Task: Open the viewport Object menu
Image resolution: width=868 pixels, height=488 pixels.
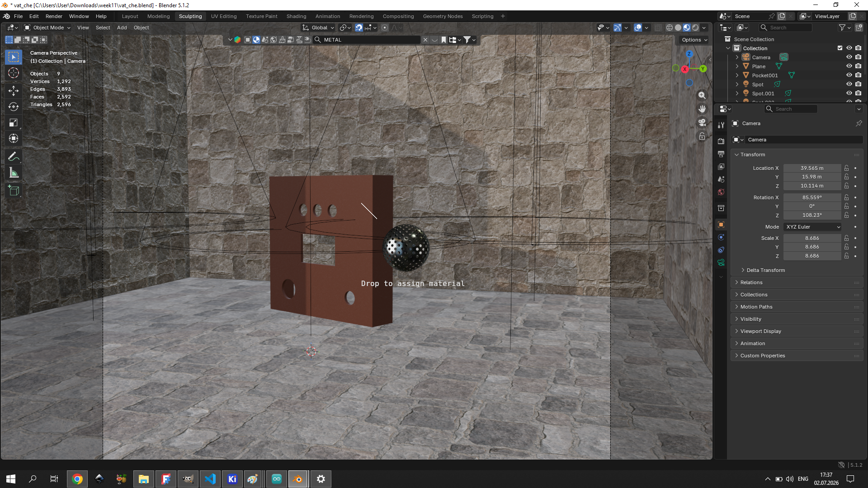Action: [x=142, y=28]
